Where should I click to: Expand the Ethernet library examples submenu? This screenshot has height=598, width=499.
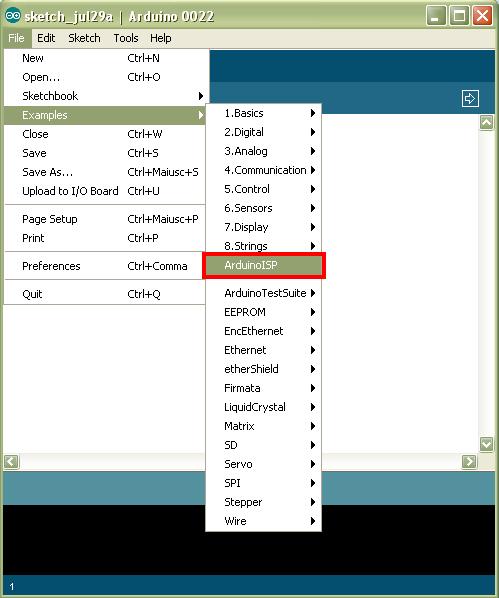click(x=264, y=350)
